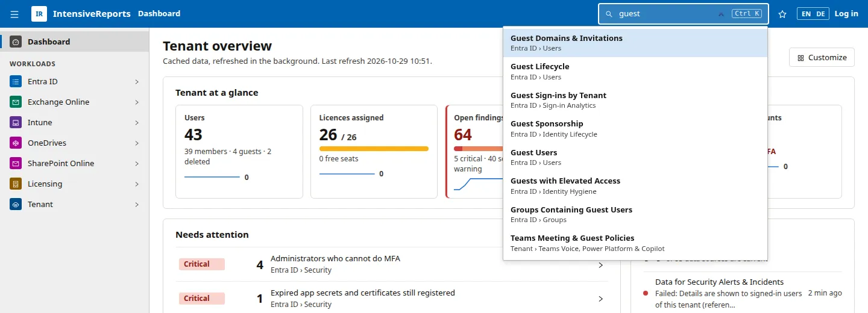Select Guests with Elevated Access result
This screenshot has width=868, height=313.
(x=635, y=186)
